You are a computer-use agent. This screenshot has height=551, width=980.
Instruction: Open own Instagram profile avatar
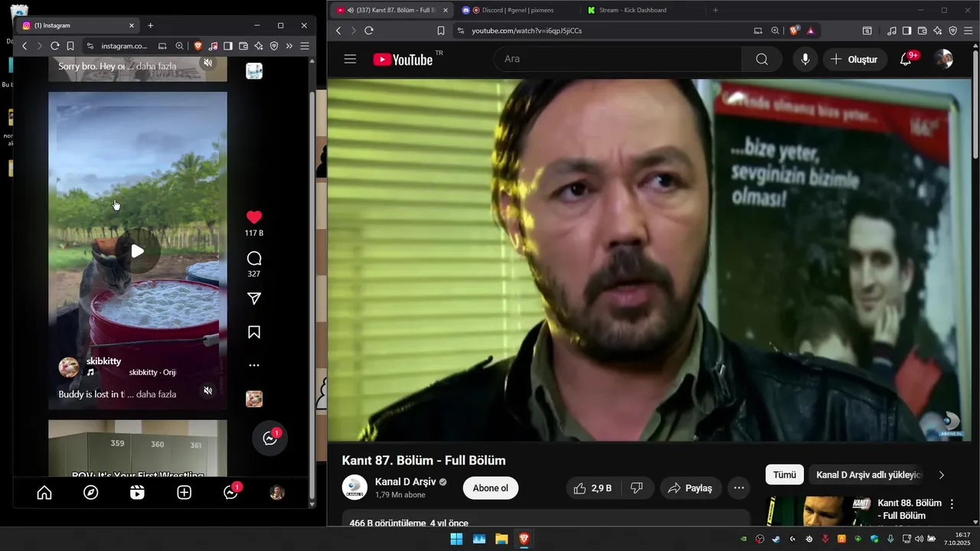click(277, 493)
